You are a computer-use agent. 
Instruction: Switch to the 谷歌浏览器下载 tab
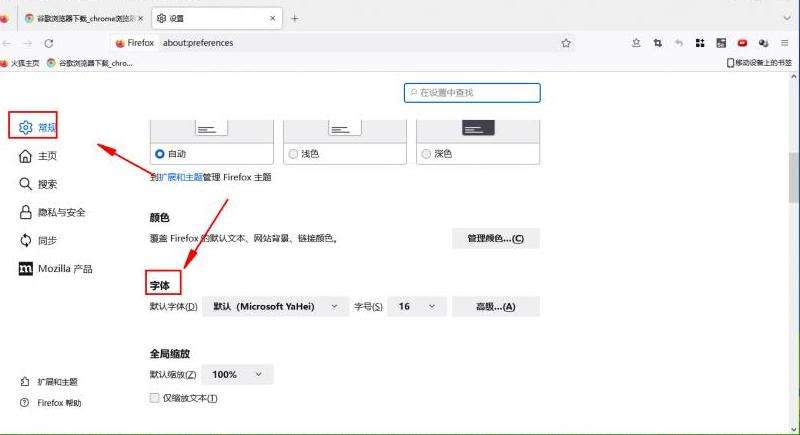(84, 18)
